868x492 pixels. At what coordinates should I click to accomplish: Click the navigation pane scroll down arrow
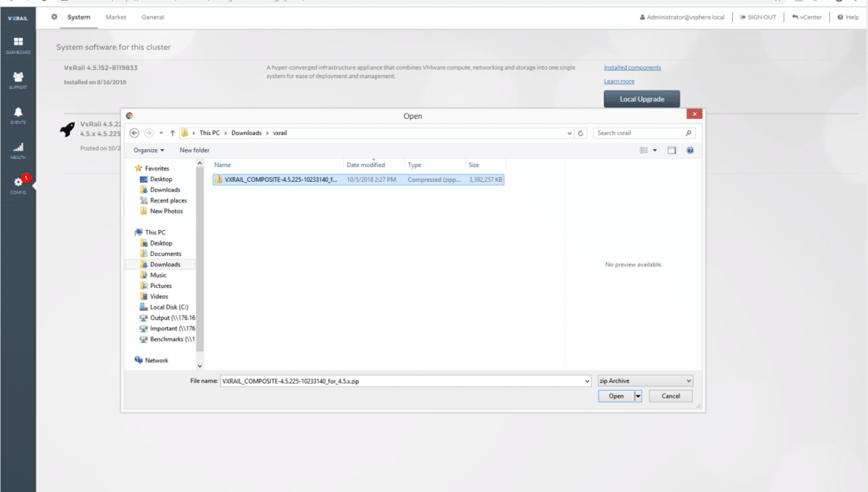[200, 366]
